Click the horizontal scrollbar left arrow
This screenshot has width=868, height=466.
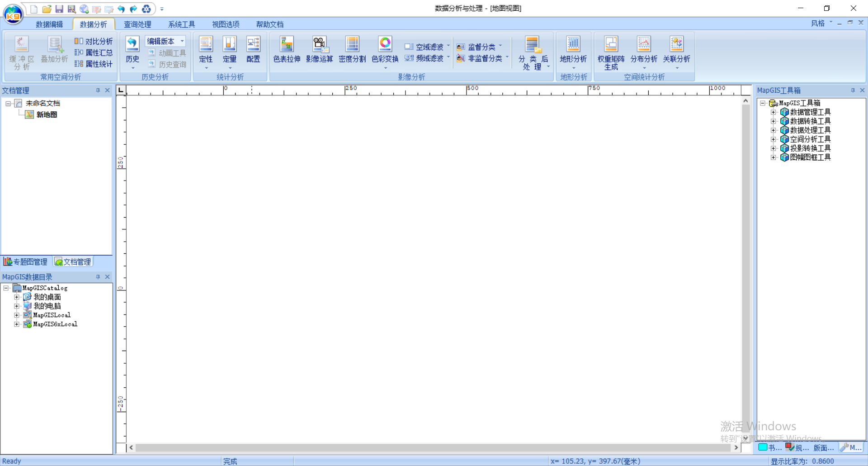(x=131, y=448)
